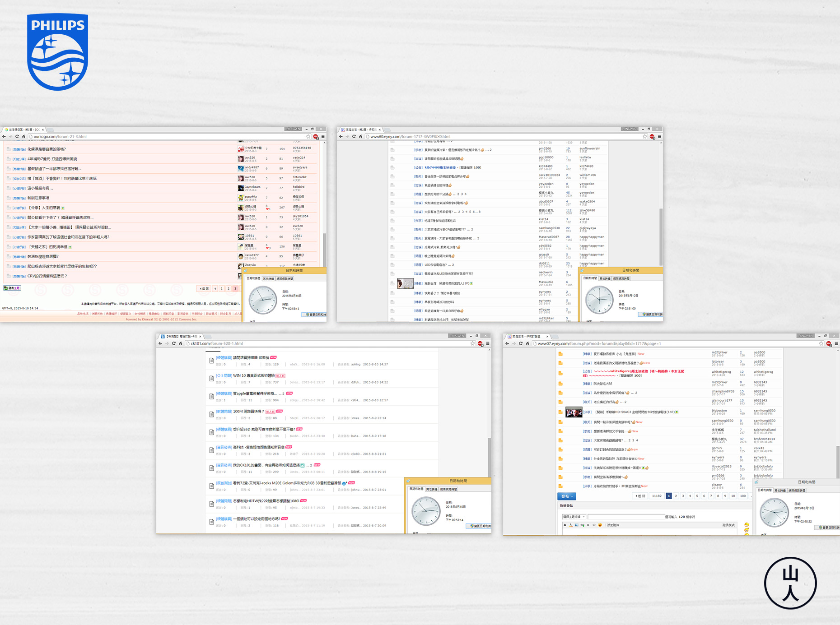The height and width of the screenshot is (625, 840).
Task: Open home page in oursogo.com window
Action: click(x=23, y=136)
